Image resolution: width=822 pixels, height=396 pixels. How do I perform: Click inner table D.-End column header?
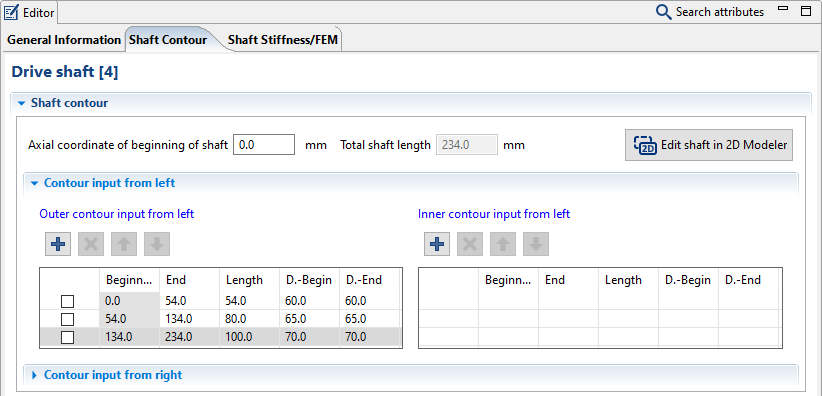click(749, 280)
